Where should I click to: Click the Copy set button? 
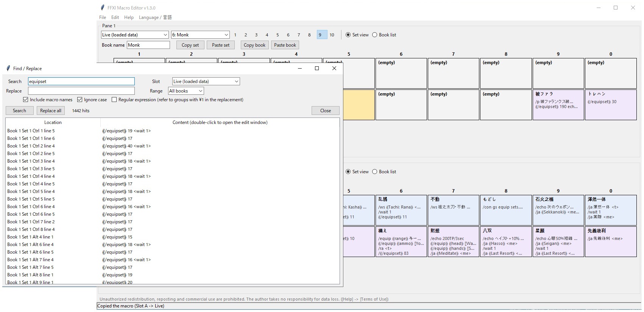(190, 45)
